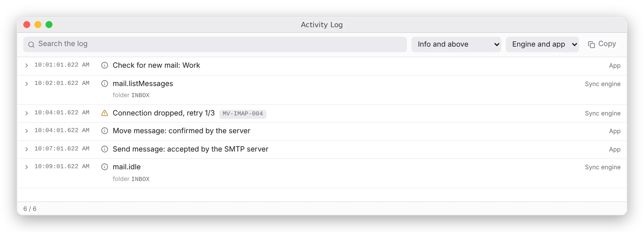Click the timestamp 10:01:01.622 AM
644x232 pixels.
pyautogui.click(x=62, y=65)
